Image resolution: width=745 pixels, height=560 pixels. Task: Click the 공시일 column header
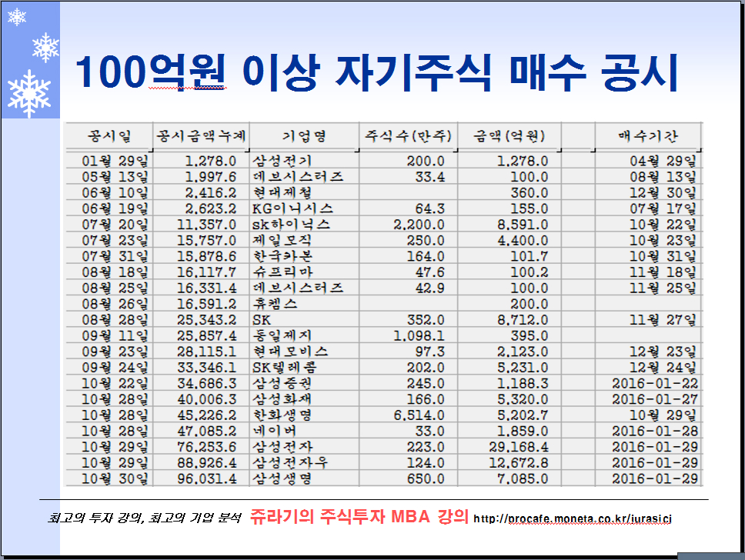point(108,136)
